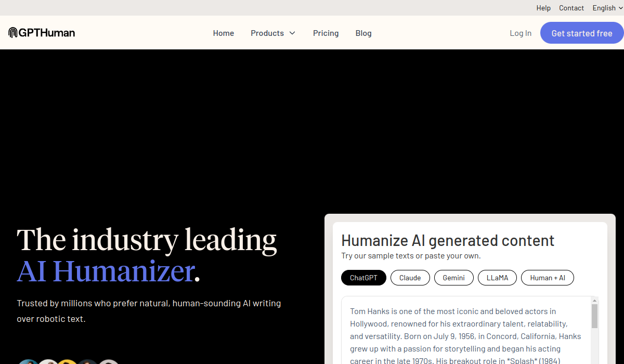This screenshot has width=624, height=364.
Task: Go to the Pricing page
Action: [326, 33]
